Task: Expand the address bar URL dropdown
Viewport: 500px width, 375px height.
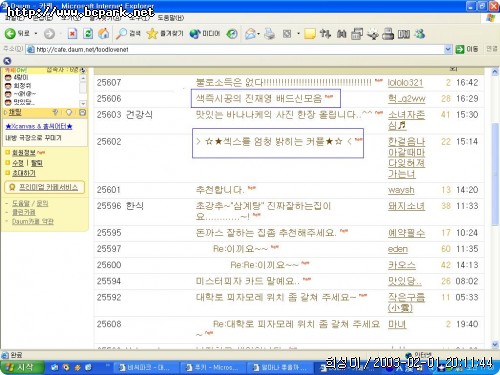Action: coord(448,49)
